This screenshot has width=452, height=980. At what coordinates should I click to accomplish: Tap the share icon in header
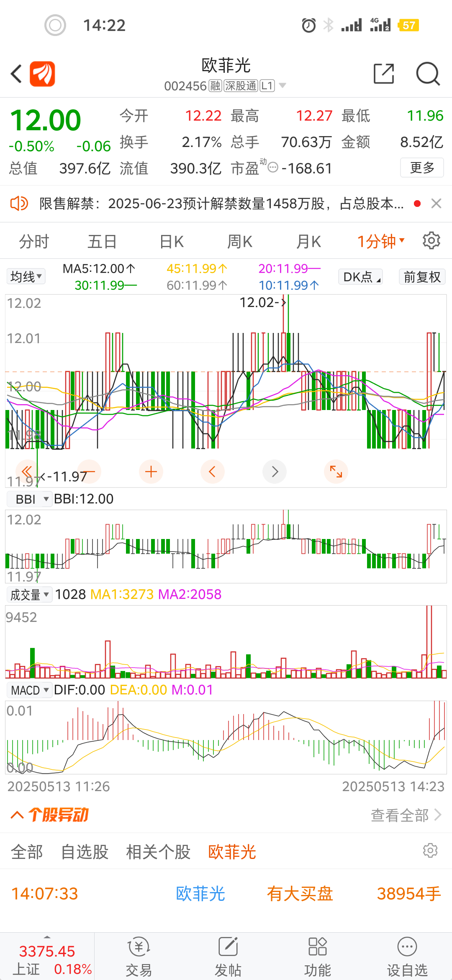coord(384,74)
